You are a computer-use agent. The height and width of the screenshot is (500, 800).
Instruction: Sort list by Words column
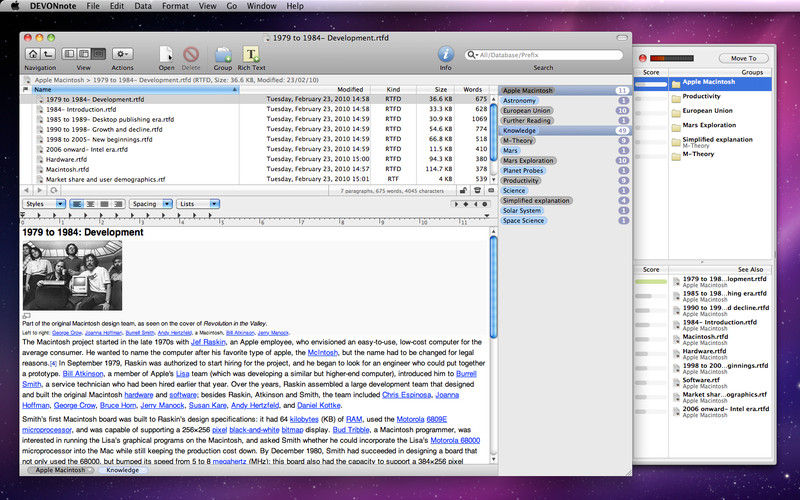[472, 90]
